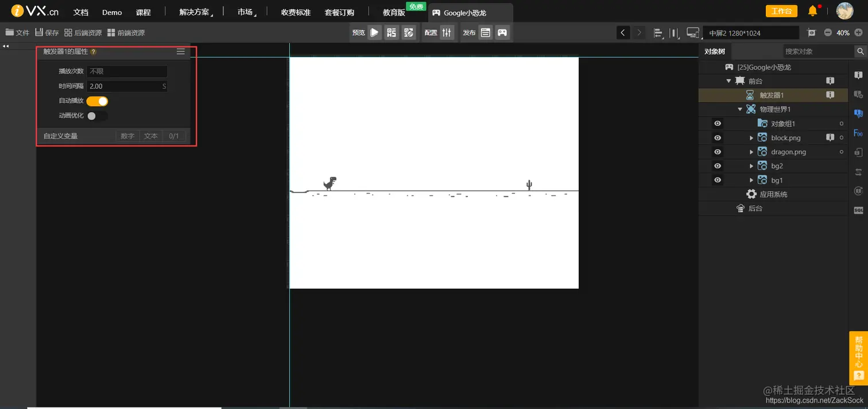Click the fit stage to screen icon
Screen dimensions: 868x409
[x=811, y=33]
